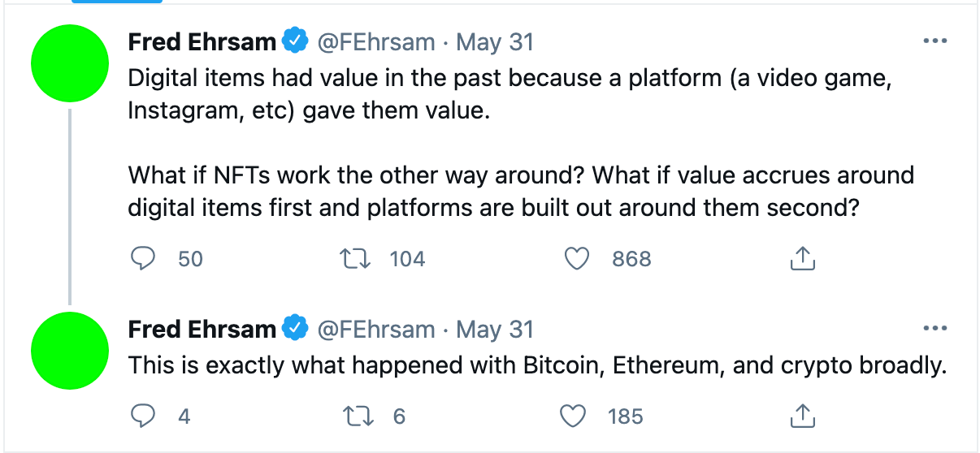
Task: Share the first tweet about digital items
Action: [x=801, y=259]
